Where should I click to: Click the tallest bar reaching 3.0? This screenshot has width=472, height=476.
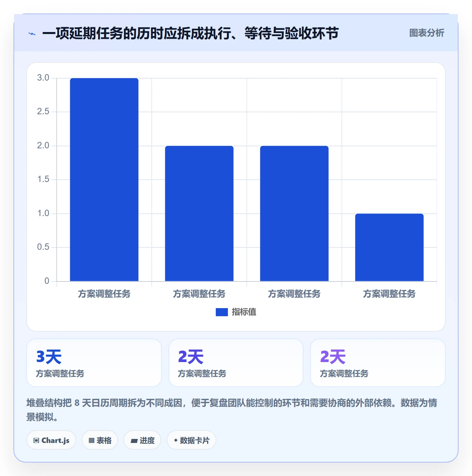point(104,180)
